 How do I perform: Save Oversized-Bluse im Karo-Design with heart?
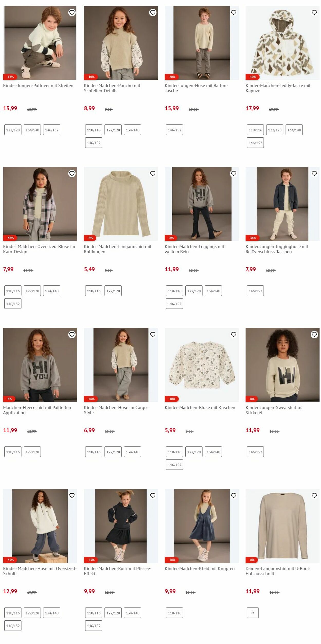point(72,174)
